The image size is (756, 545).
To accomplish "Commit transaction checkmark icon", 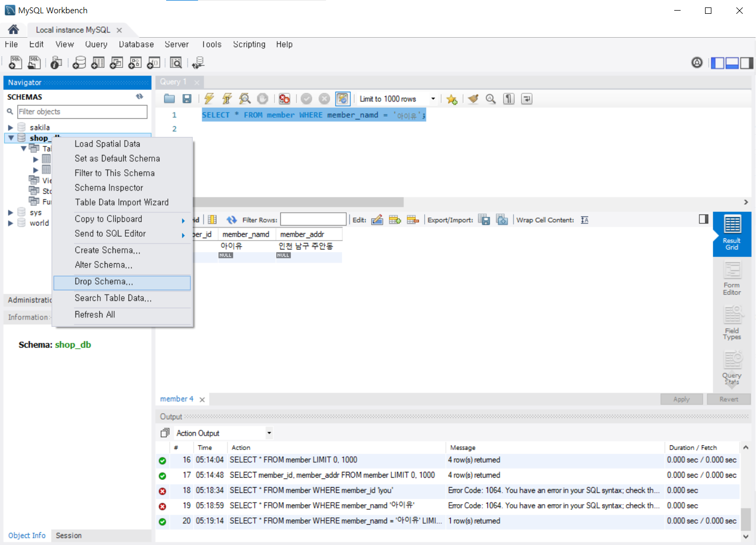I will click(x=306, y=99).
